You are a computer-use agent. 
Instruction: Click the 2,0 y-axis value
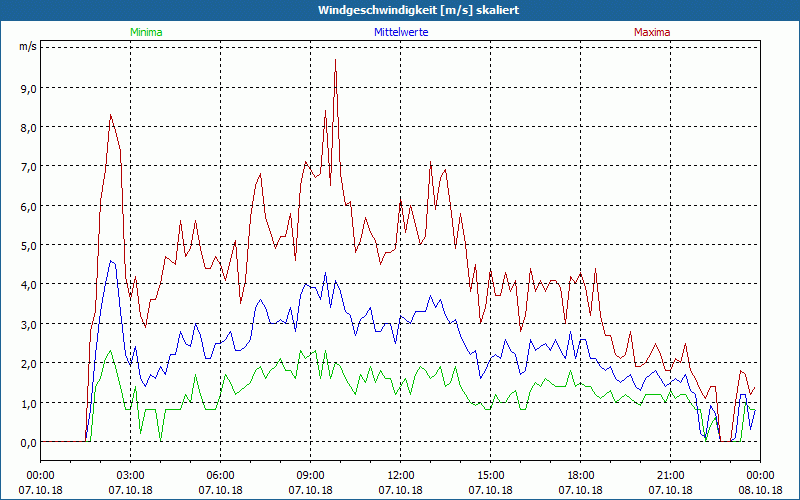click(x=29, y=364)
